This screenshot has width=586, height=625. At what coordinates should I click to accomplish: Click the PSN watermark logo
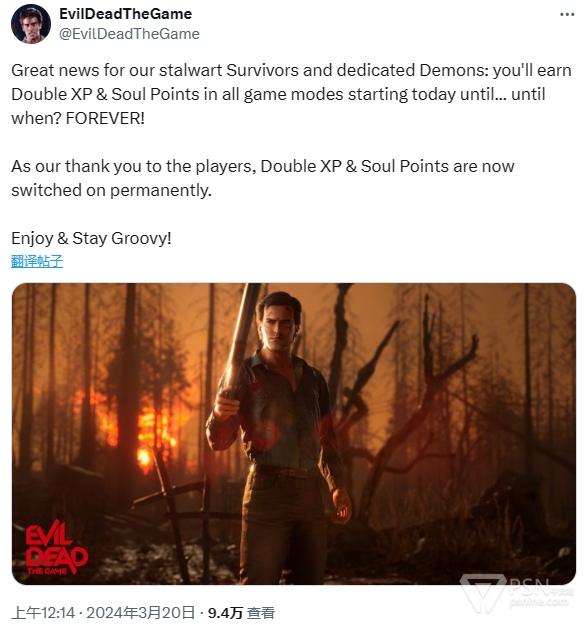482,592
